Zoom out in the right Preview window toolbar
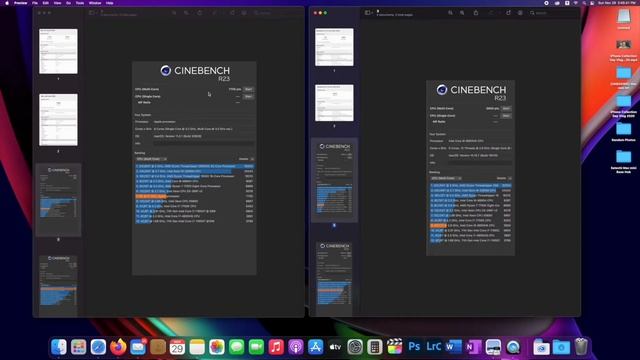The image size is (640, 360). coord(450,13)
